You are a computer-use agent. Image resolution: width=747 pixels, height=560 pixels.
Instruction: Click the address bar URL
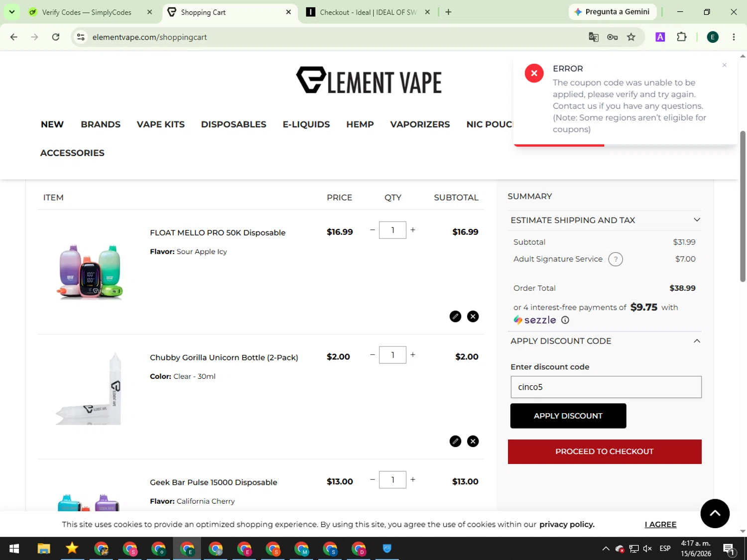tap(149, 37)
